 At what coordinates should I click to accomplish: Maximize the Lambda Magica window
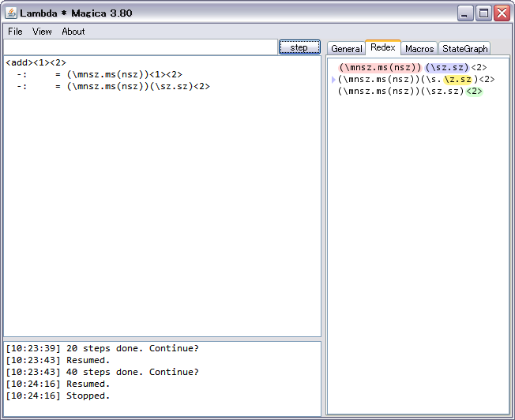tap(483, 13)
